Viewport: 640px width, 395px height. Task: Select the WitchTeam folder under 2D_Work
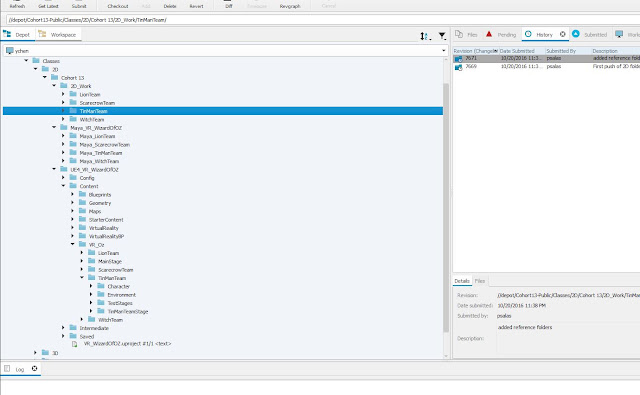click(92, 120)
